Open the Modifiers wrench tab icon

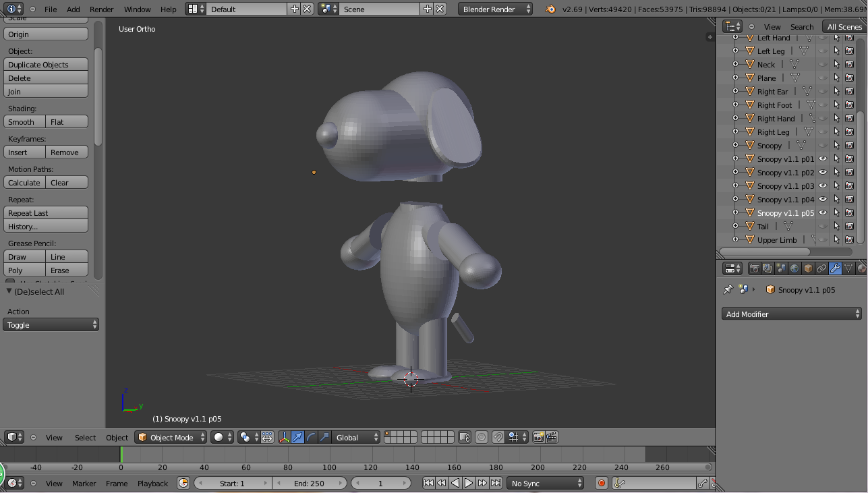835,268
